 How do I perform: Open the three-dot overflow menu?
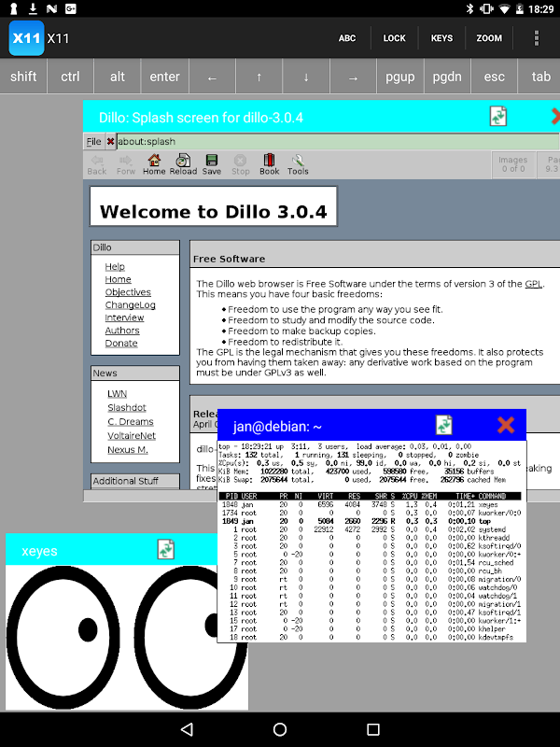537,38
